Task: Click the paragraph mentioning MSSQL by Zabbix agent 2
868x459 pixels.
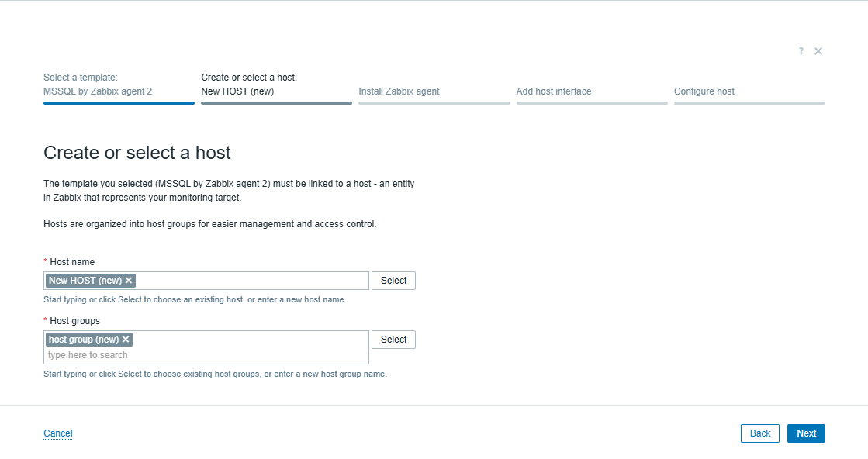Action: tap(229, 191)
